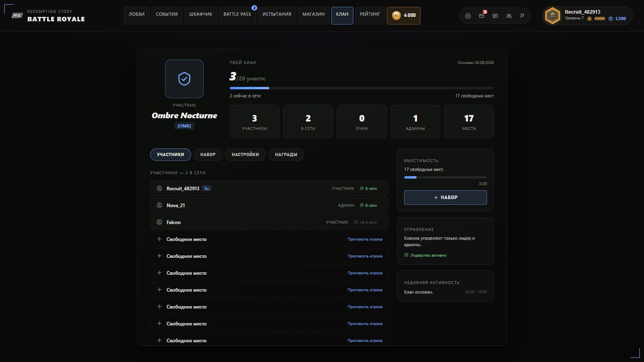Screen dimensions: 644x362
Task: Open the friends list icon
Action: click(509, 16)
